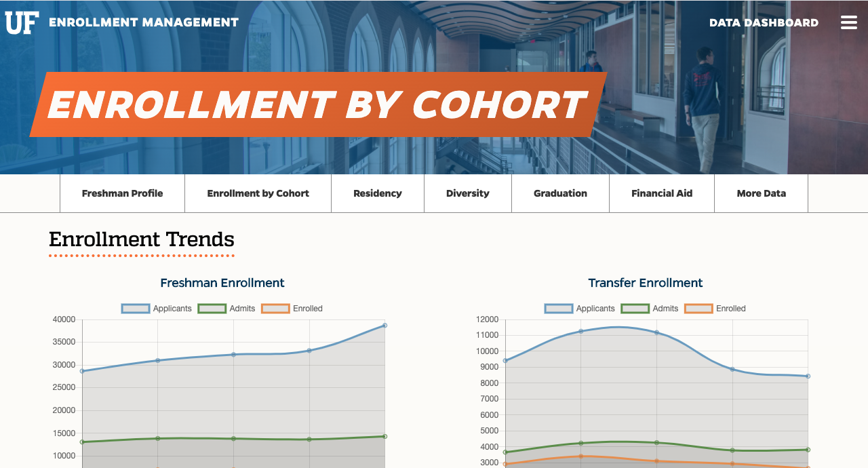Toggle Enrolled series in Freshman Enrollment legend
868x468 pixels.
(x=292, y=309)
